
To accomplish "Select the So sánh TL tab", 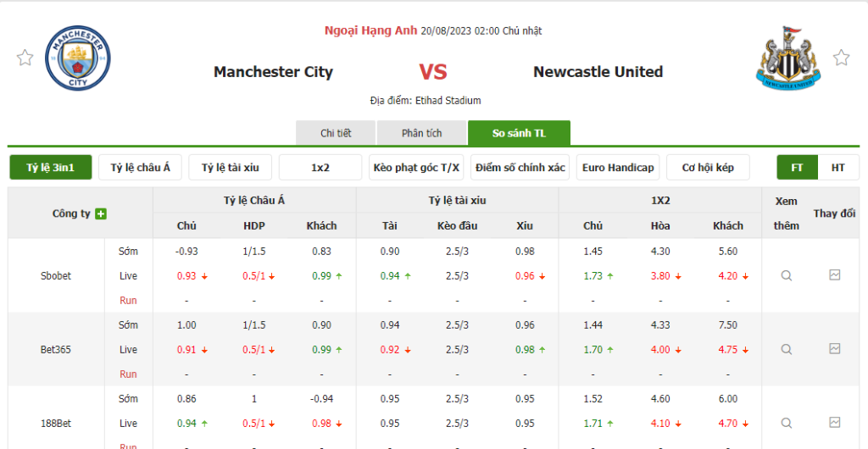I will click(x=519, y=133).
